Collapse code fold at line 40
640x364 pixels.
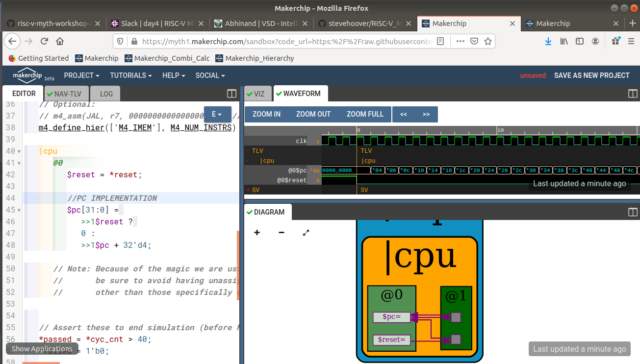tap(19, 151)
